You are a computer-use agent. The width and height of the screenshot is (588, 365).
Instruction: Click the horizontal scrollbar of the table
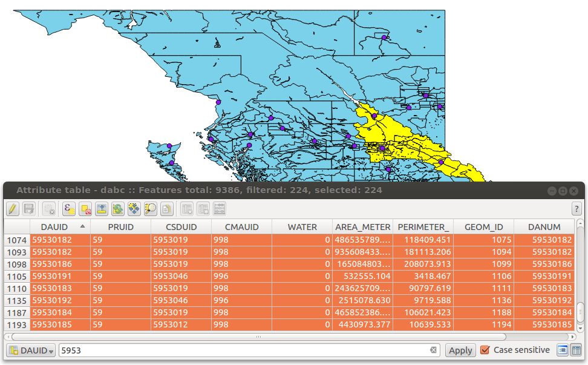[259, 337]
